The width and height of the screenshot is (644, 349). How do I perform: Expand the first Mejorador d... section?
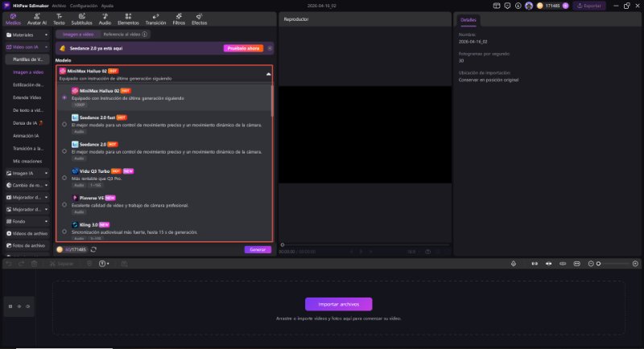27,197
